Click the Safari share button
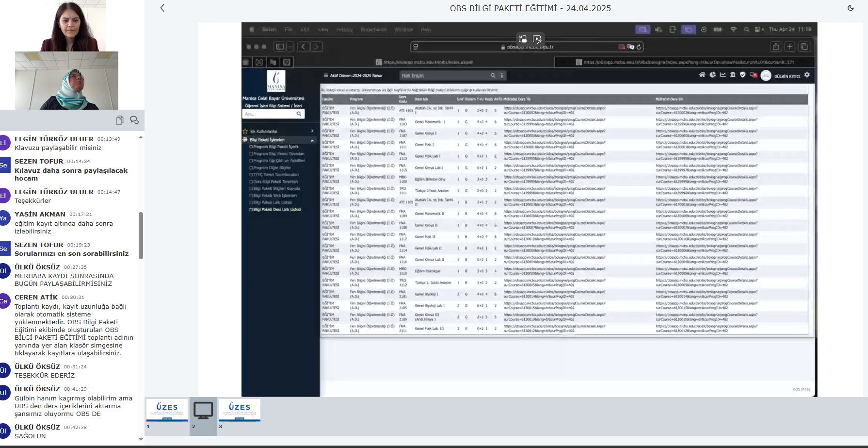 coord(776,47)
